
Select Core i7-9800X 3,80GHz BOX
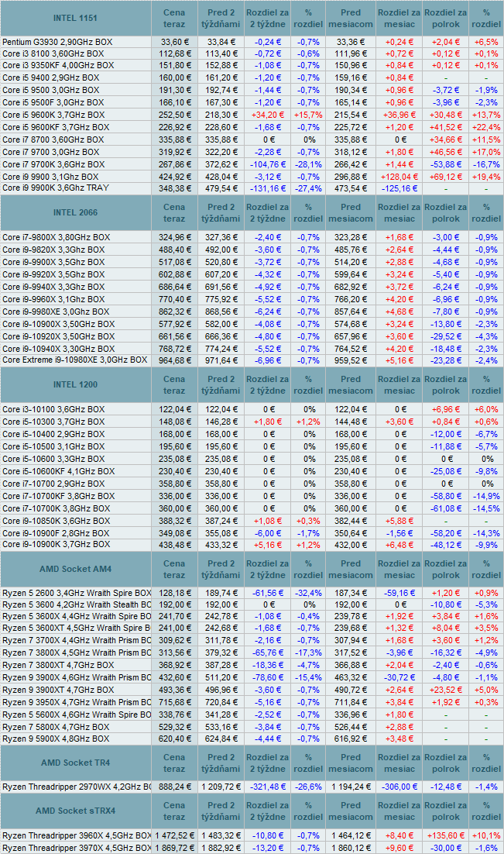[x=56, y=237]
